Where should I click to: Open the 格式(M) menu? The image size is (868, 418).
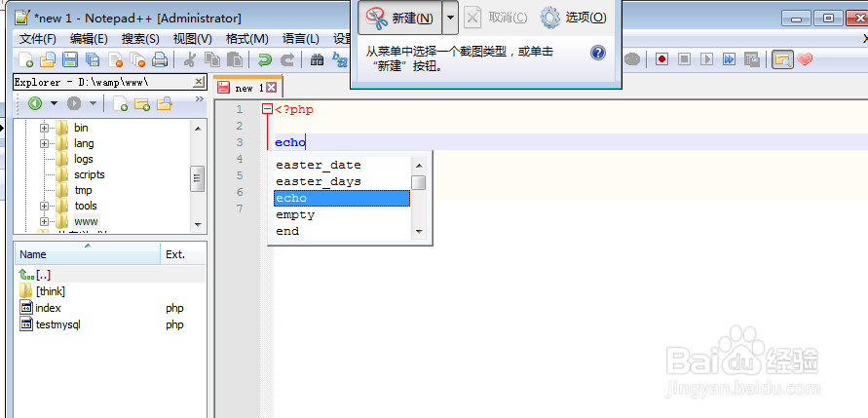246,39
